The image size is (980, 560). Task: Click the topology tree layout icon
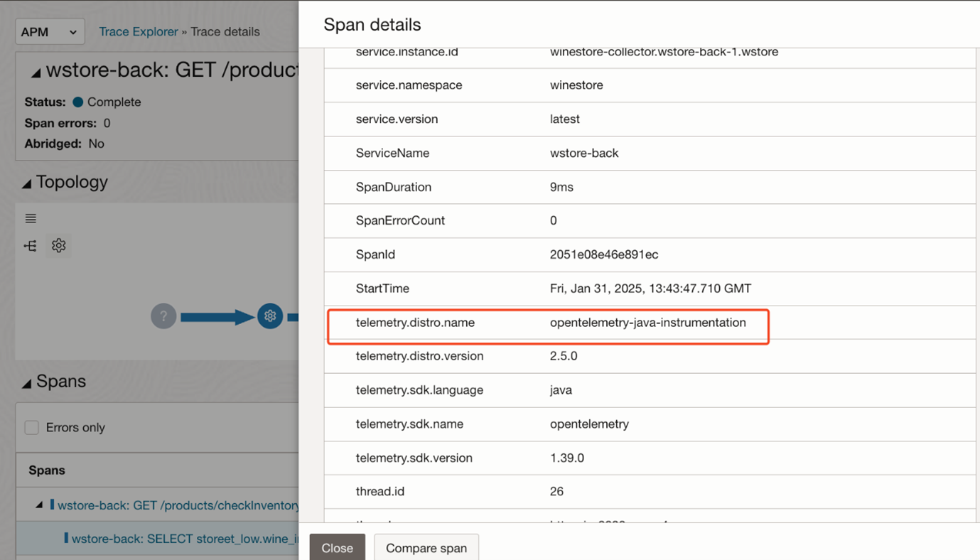pos(31,246)
